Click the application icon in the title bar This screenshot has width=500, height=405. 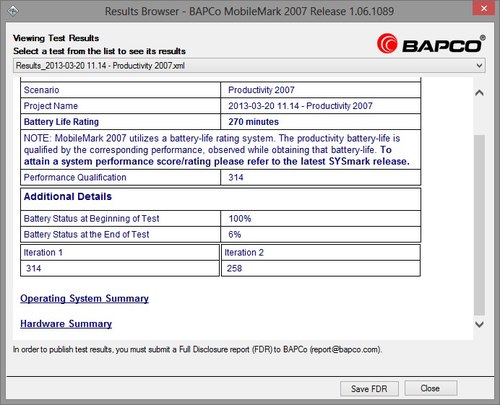click(x=13, y=11)
